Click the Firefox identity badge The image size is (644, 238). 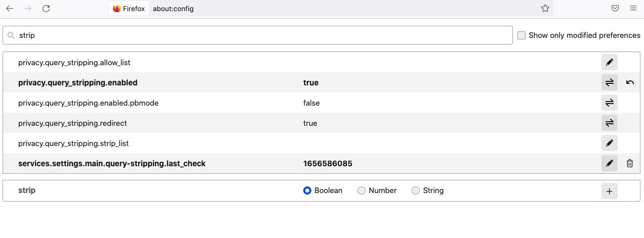[x=129, y=9]
